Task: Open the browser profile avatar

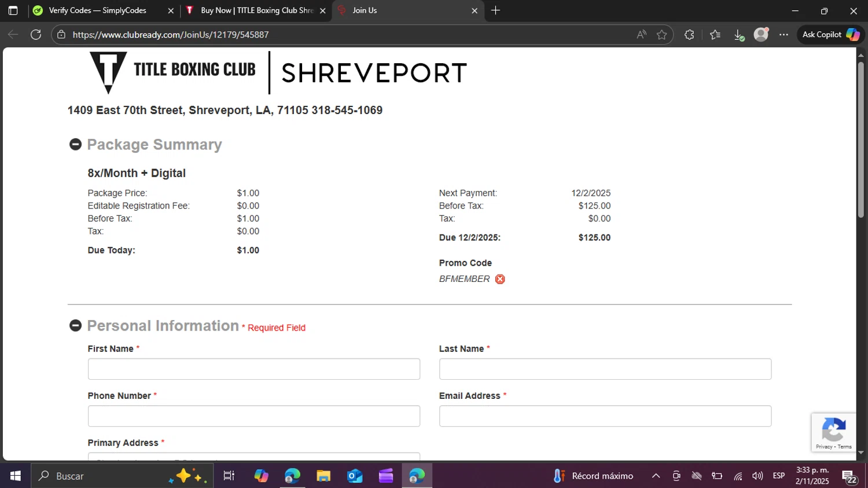Action: pos(761,35)
